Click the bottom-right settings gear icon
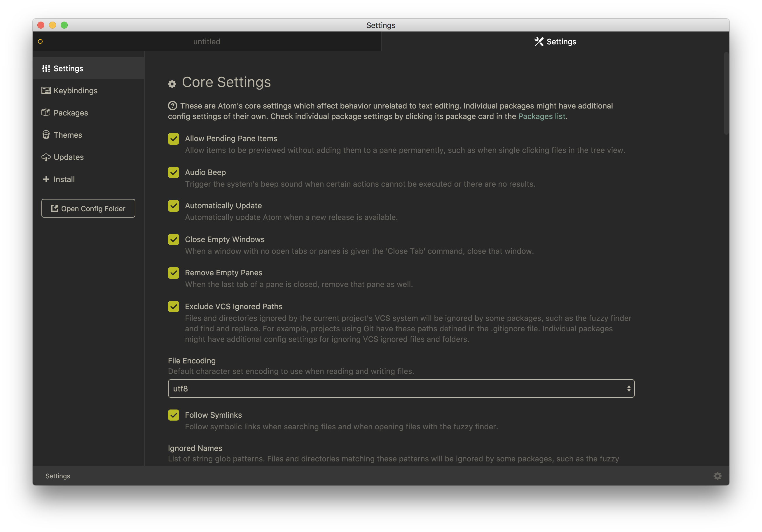 [x=717, y=476]
